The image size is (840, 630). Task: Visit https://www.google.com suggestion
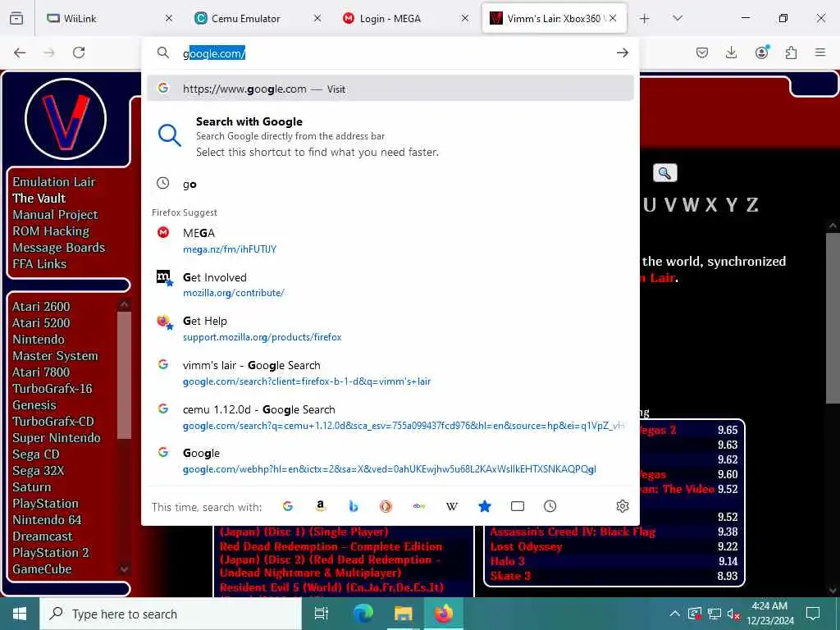[x=390, y=89]
